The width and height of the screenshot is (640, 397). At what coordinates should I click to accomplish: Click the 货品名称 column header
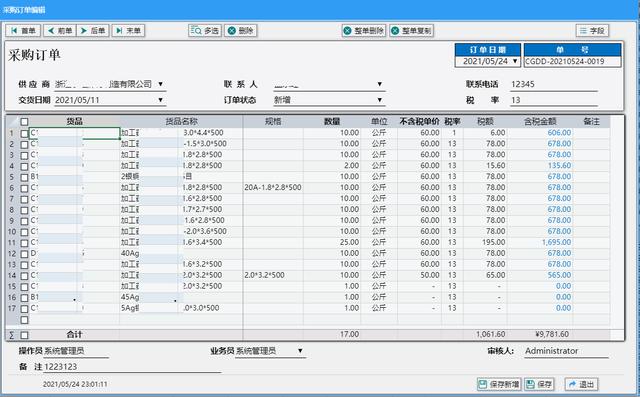181,121
